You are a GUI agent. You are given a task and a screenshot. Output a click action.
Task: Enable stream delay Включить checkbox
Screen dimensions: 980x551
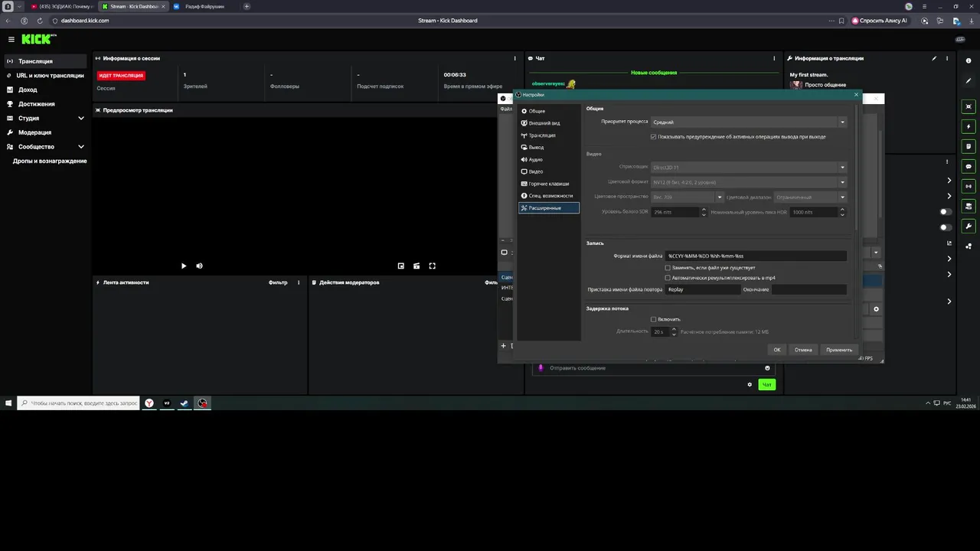[653, 319]
